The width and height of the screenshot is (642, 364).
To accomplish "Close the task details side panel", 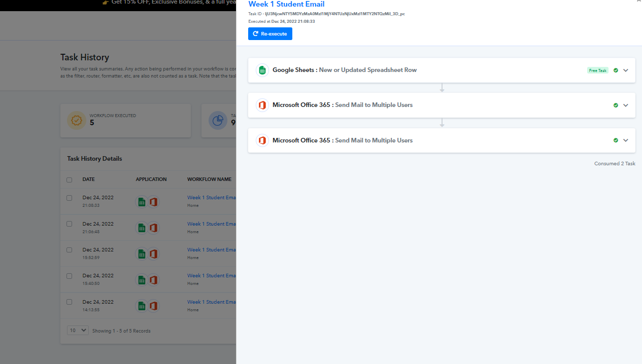I will (x=638, y=2).
